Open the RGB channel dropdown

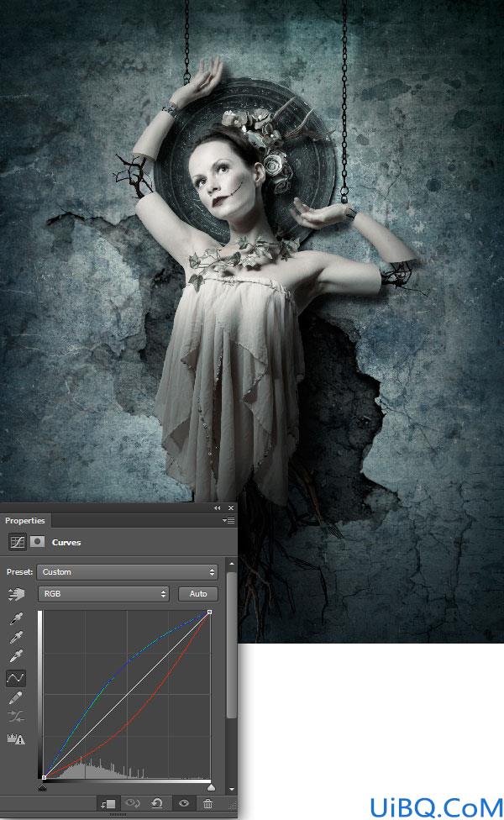coord(103,594)
